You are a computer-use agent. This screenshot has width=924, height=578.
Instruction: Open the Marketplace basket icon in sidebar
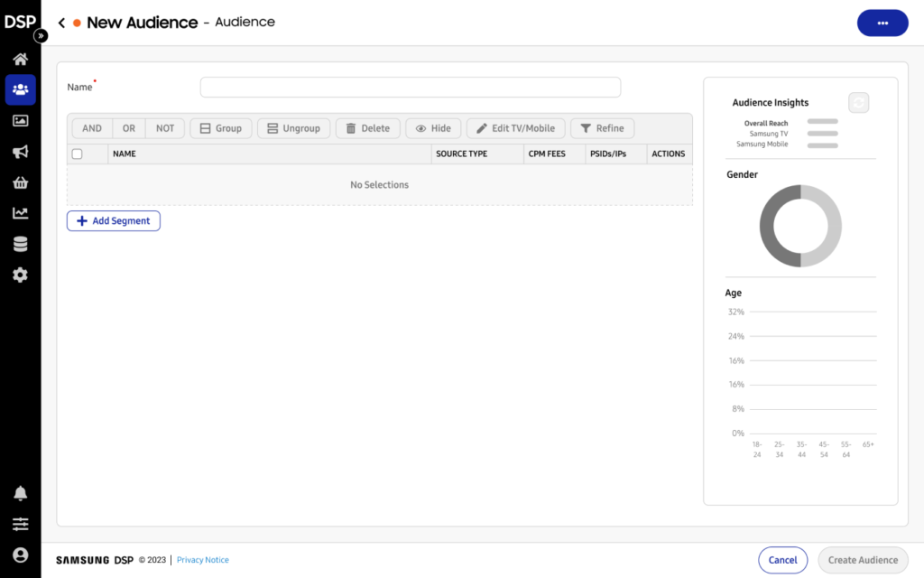click(x=20, y=182)
